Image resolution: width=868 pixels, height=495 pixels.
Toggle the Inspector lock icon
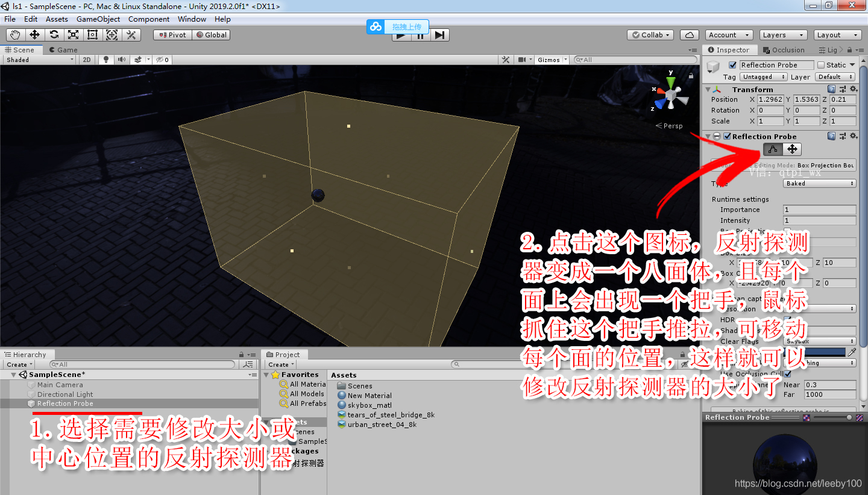pos(850,50)
